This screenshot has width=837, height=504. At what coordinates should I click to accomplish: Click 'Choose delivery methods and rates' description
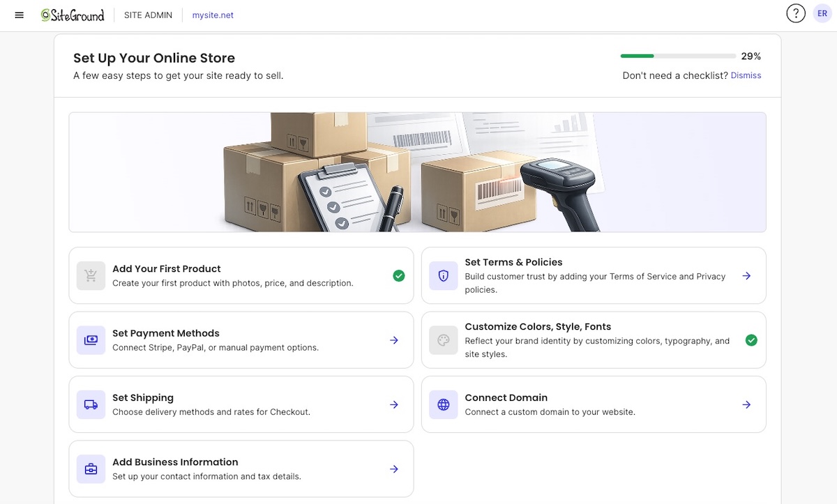(x=211, y=412)
